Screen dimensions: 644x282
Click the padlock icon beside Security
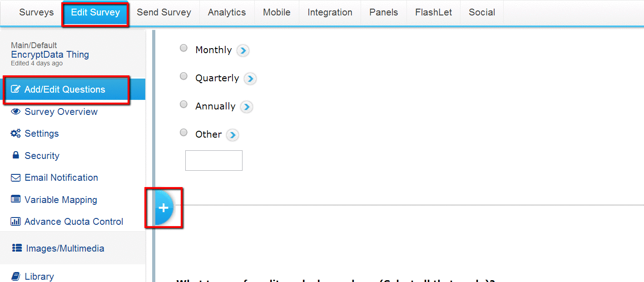coord(16,155)
